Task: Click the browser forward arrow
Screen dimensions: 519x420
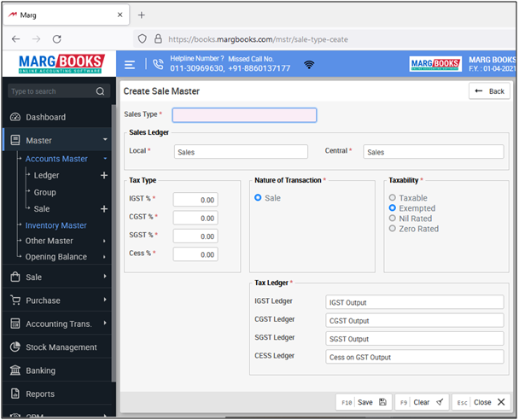Action: tap(36, 39)
